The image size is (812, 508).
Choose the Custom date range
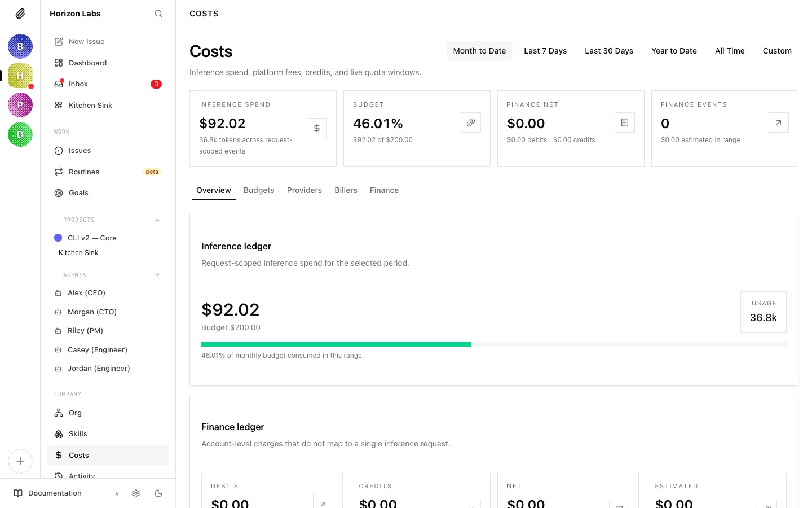(x=777, y=51)
